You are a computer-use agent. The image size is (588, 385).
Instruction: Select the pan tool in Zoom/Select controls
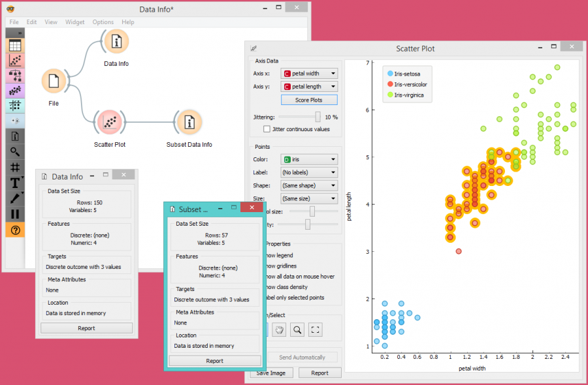point(279,330)
